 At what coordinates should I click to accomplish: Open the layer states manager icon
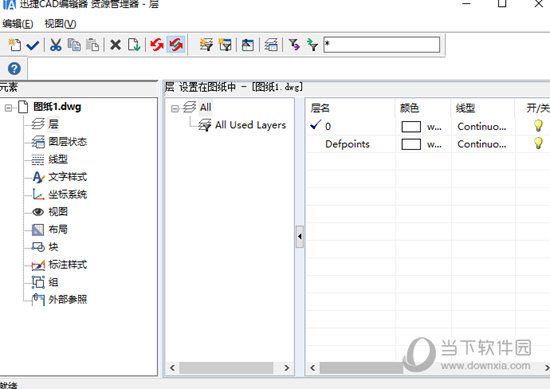(x=248, y=45)
